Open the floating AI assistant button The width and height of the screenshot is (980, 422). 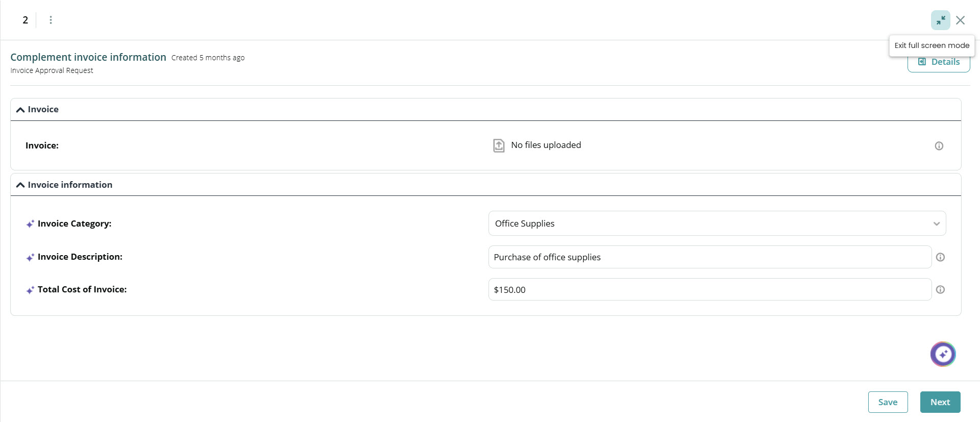[943, 354]
